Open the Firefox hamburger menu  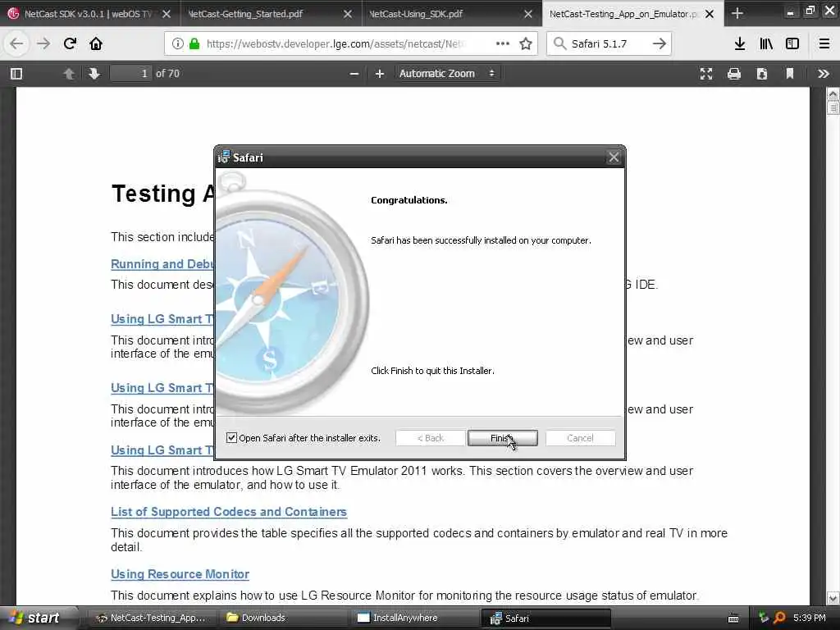[824, 43]
